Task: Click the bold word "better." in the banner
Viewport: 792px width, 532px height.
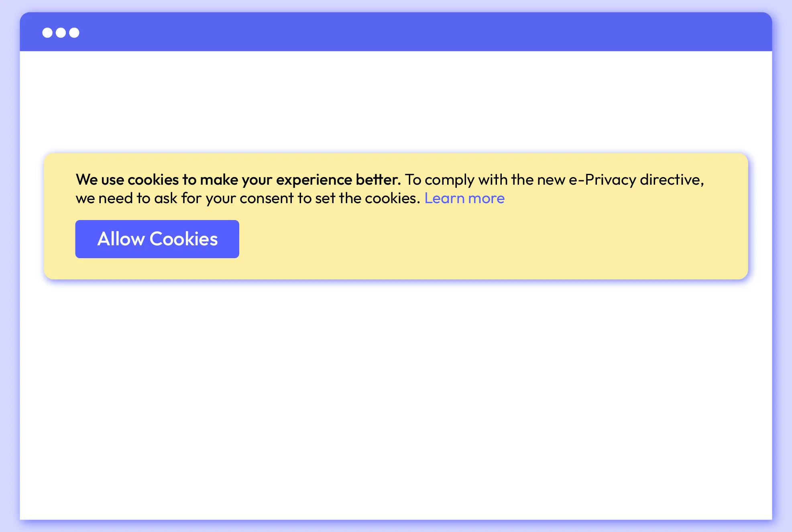Action: (378, 180)
